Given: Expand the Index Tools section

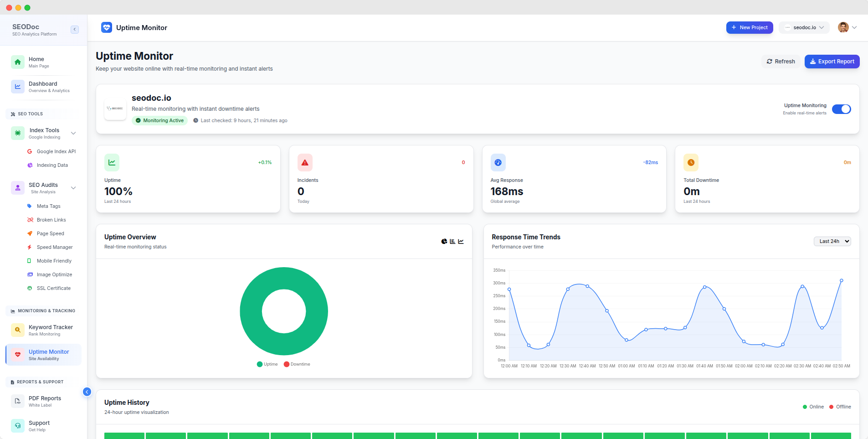Looking at the screenshot, I should [x=73, y=133].
